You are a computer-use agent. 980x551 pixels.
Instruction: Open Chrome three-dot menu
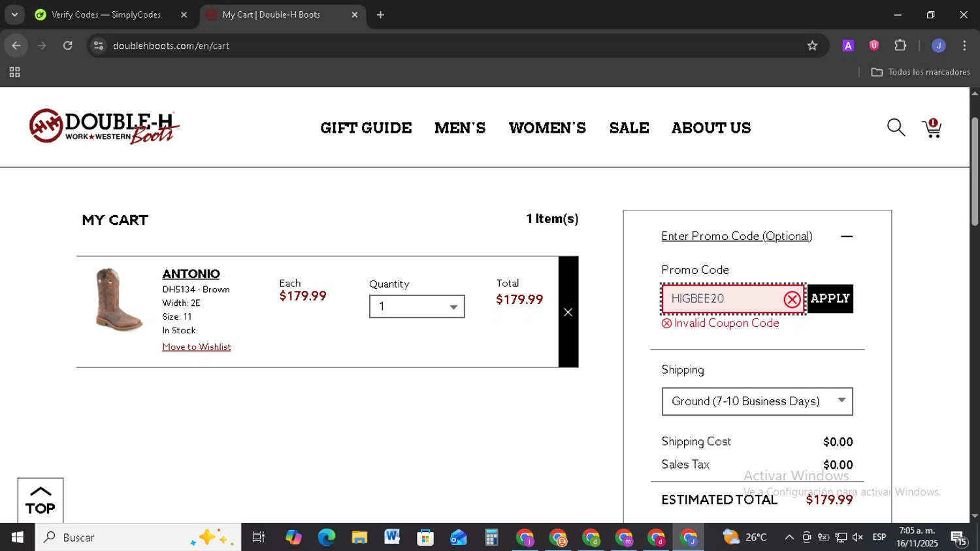click(964, 46)
